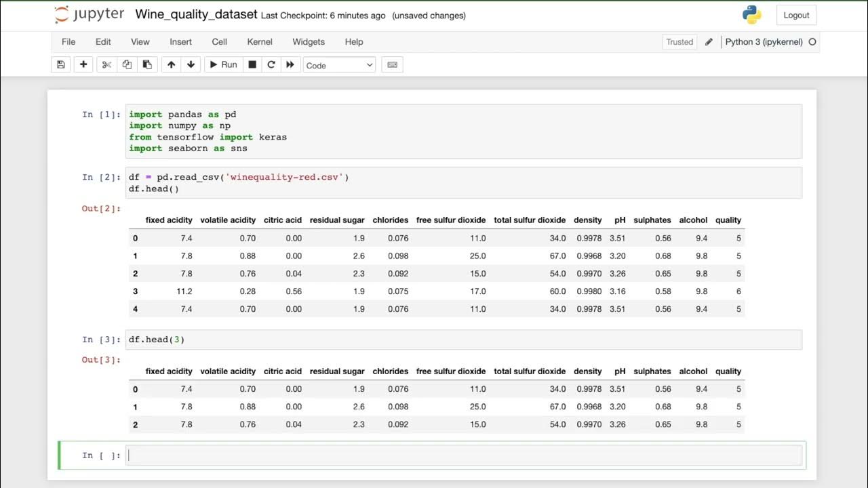This screenshot has width=868, height=488.
Task: Click the copy selected cells icon
Action: coord(127,64)
